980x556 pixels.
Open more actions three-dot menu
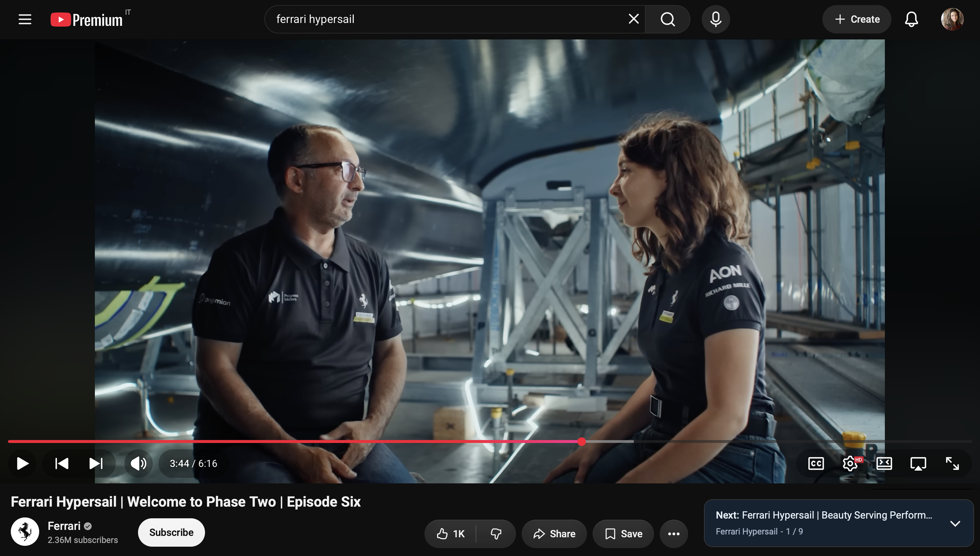(x=673, y=534)
